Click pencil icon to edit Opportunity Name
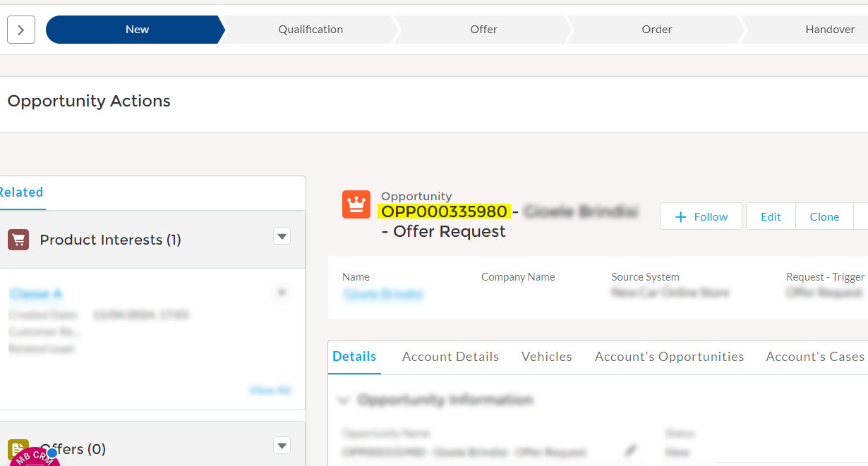Viewport: 868px width, 466px height. [631, 450]
